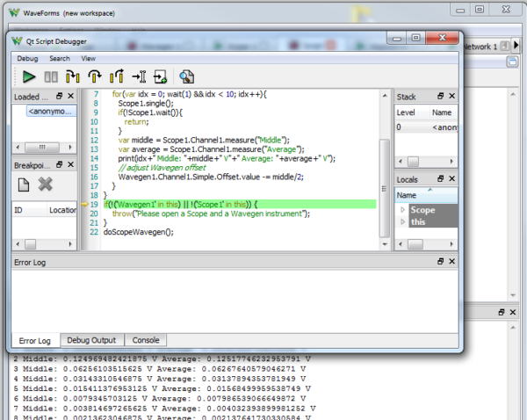Viewport: 527px width, 420px height.
Task: Click the WaveForms restore-subwindow icon below Network tab
Action: point(512,62)
